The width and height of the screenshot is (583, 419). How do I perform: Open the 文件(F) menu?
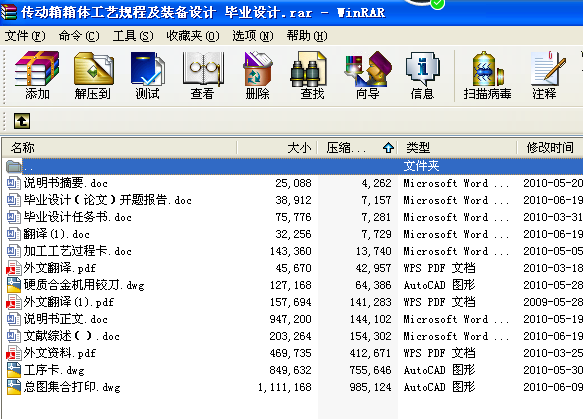click(x=25, y=36)
